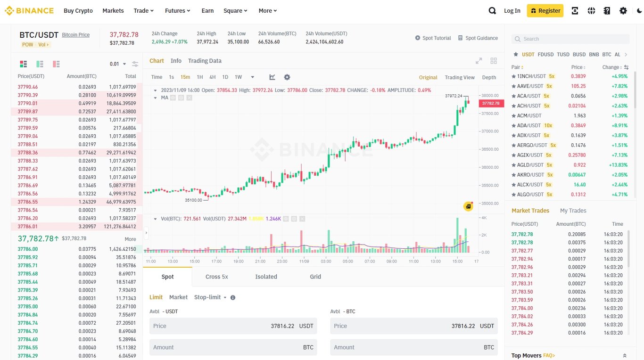This screenshot has width=644, height=360.
Task: Open the grid layout icon above the chart
Action: pos(494,60)
